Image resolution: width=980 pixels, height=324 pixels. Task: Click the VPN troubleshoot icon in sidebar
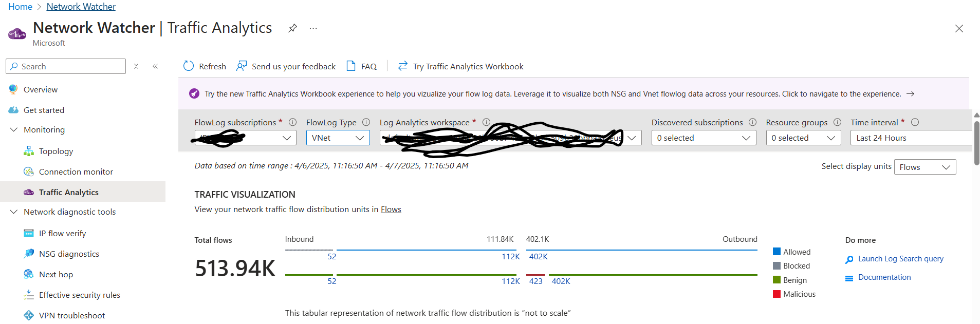(x=29, y=315)
